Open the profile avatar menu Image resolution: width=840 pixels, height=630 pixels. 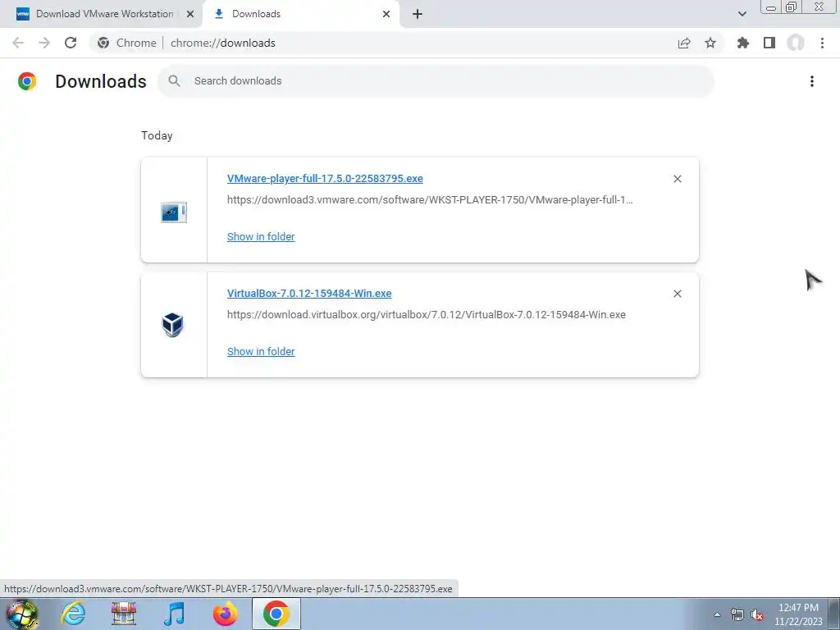point(796,43)
